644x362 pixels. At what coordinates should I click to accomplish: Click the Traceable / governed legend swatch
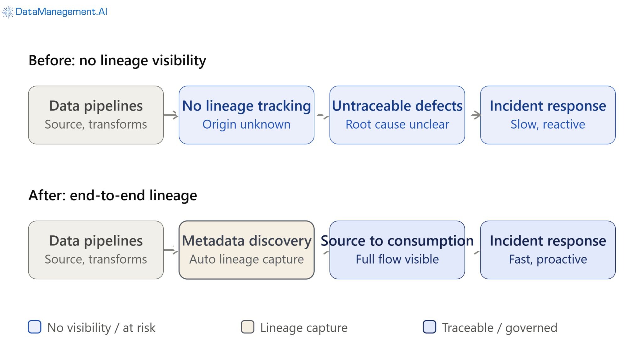[x=429, y=327]
